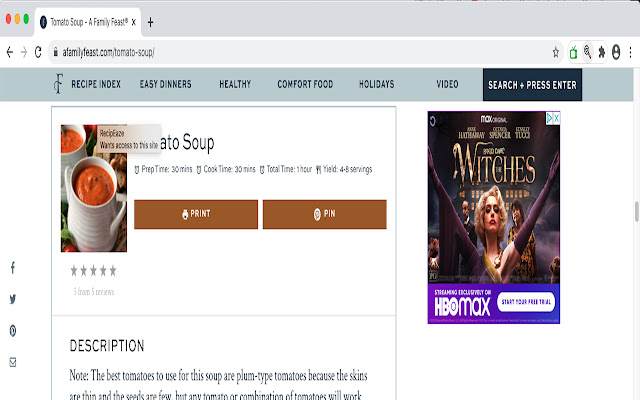The image size is (640, 400).
Task: Close the Witches advertisement
Action: point(556,118)
